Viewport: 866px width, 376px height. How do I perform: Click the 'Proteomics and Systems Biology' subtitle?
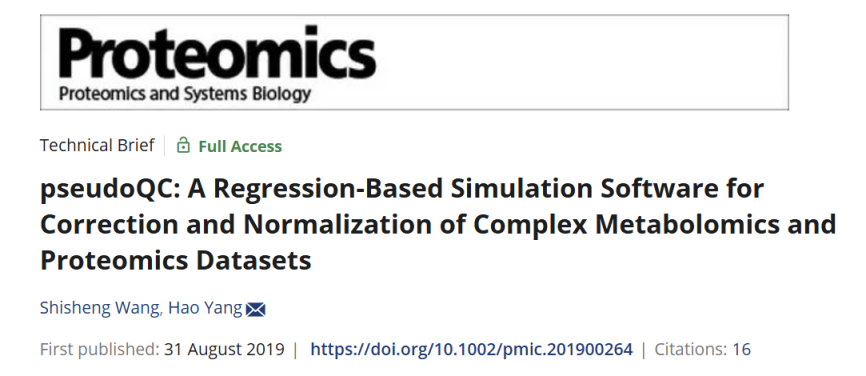click(185, 94)
